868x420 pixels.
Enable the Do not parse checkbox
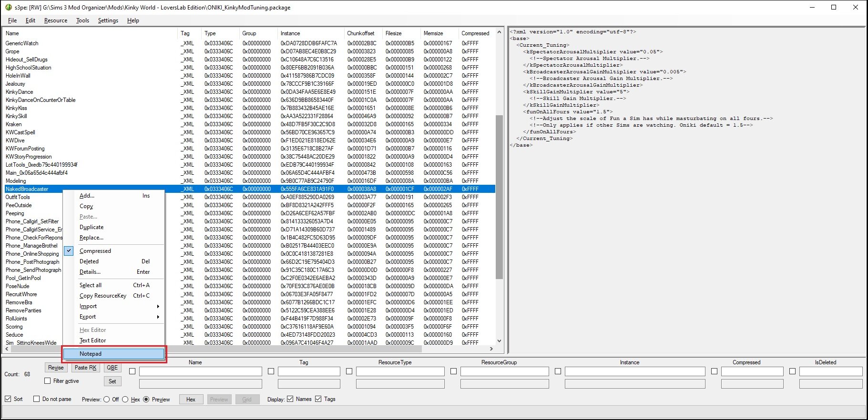point(36,399)
